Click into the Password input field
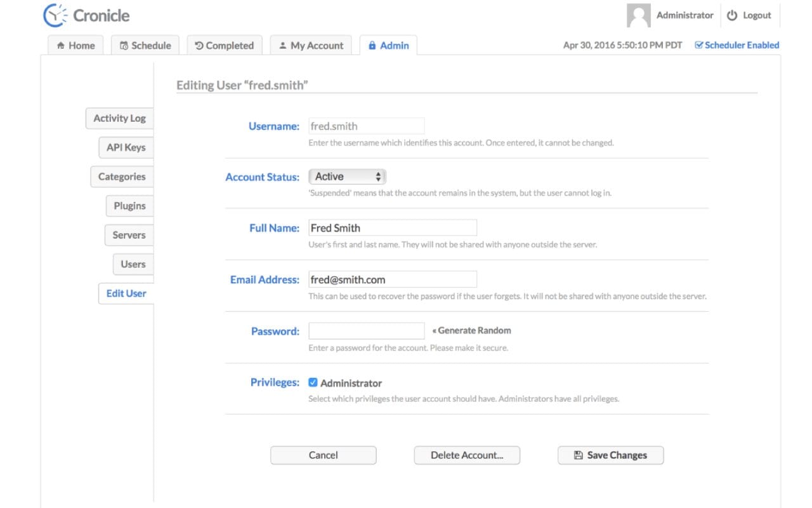 366,331
